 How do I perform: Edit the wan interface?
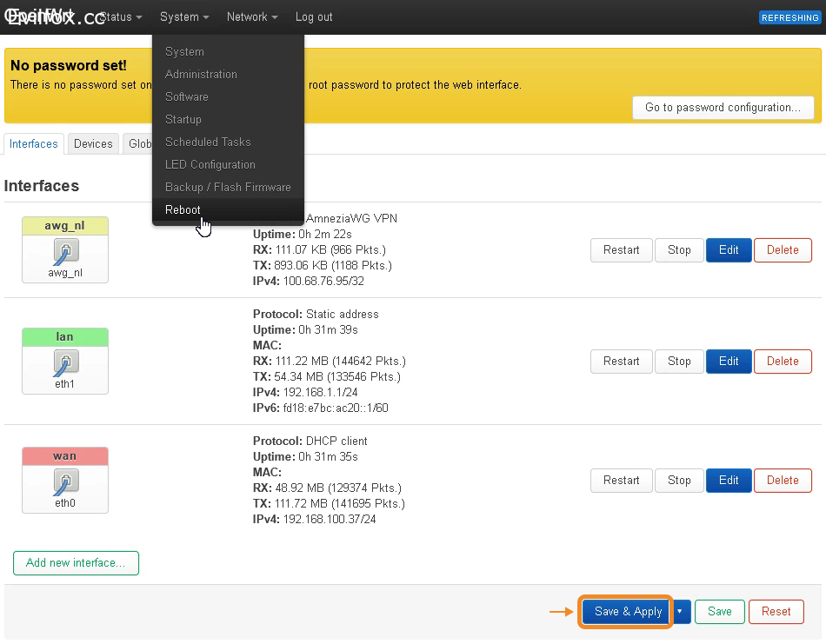point(729,481)
